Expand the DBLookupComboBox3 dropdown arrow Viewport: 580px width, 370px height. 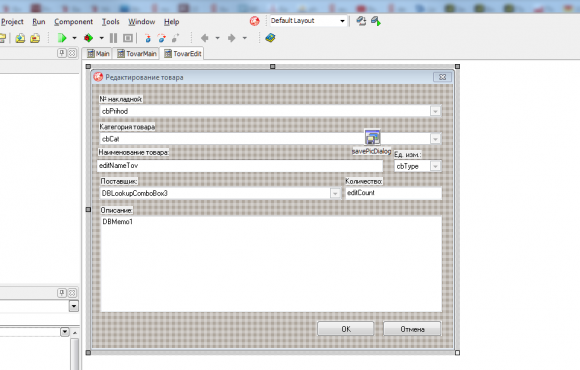[335, 193]
